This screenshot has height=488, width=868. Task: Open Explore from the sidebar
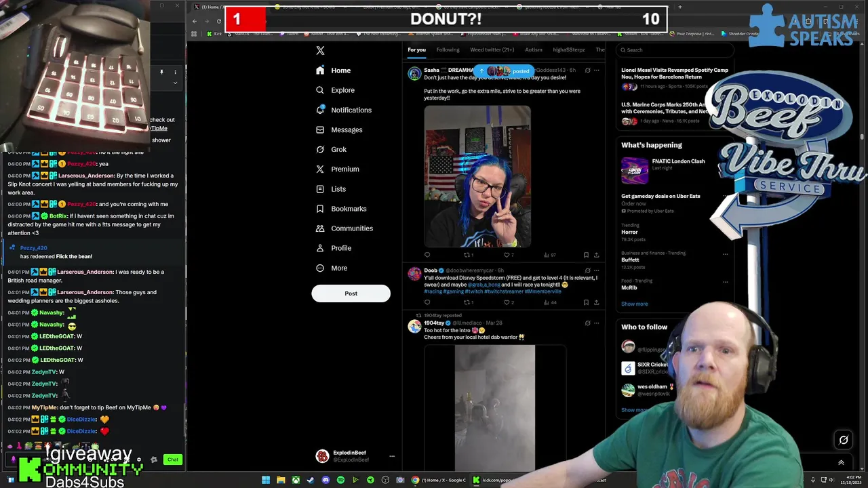[335, 90]
